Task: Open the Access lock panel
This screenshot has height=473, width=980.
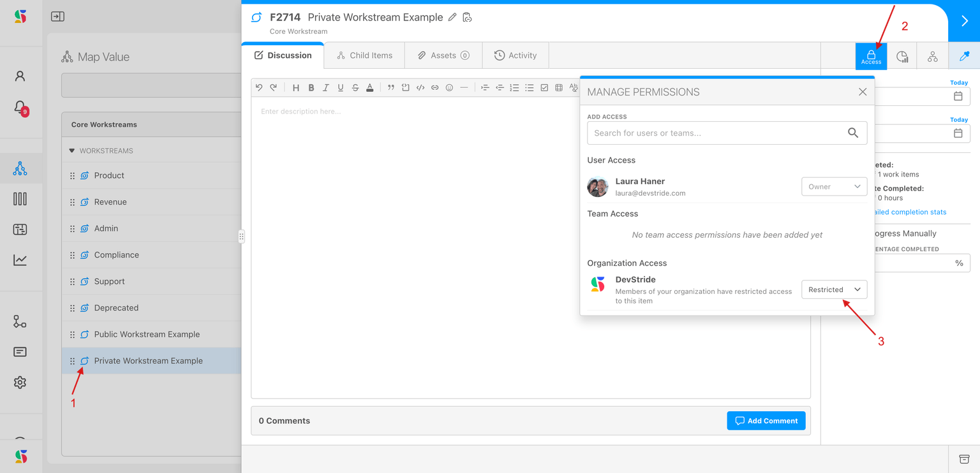Action: tap(871, 56)
